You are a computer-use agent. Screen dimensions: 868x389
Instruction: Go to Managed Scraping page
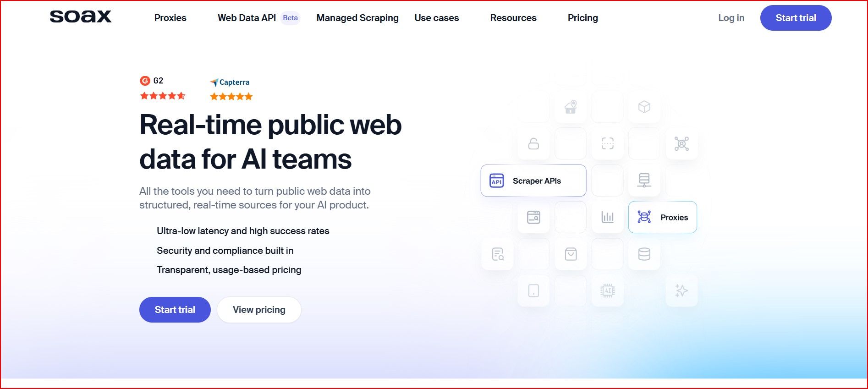click(357, 18)
